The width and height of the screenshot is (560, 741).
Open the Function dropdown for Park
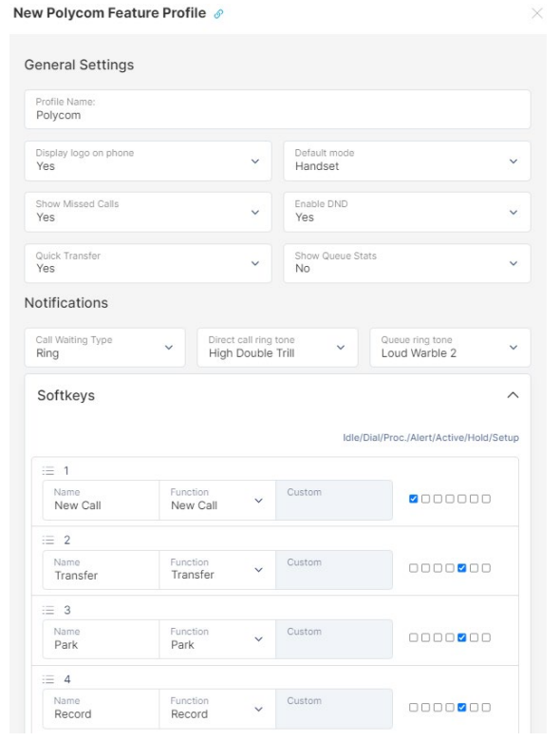217,639
